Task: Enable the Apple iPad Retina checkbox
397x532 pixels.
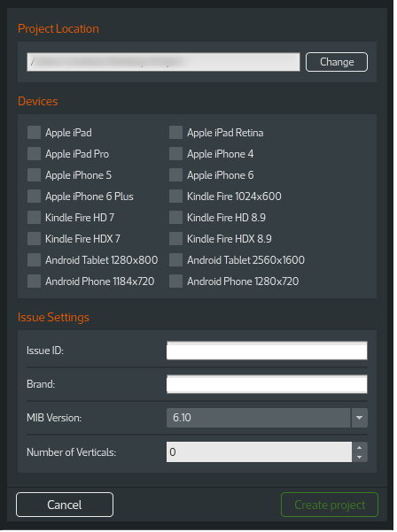Action: point(176,133)
